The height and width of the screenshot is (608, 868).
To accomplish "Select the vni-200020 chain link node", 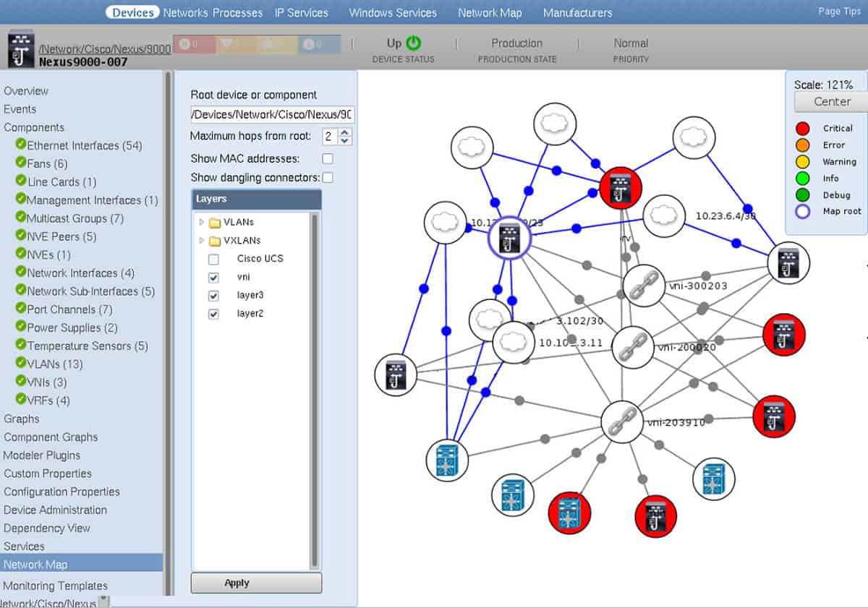I will click(x=633, y=348).
